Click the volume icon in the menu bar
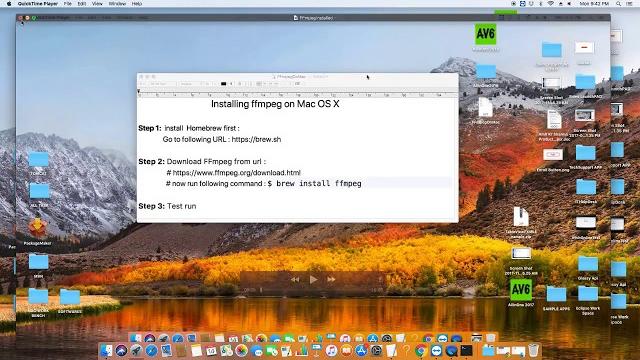 click(x=569, y=3)
